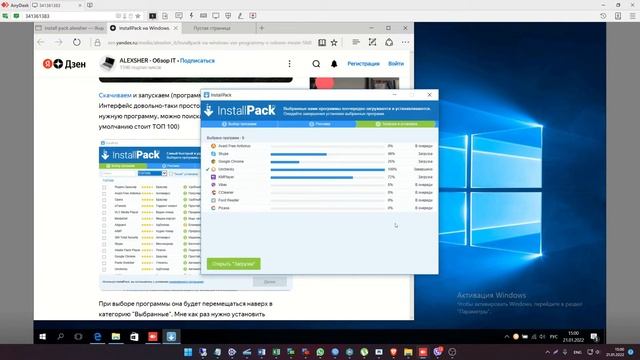Image resolution: width=640 pixels, height=360 pixels.
Task: Click the Zen search magnifier icon
Action: tap(316, 64)
